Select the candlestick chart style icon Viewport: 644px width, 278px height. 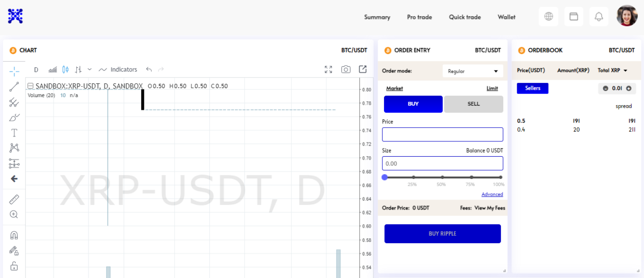click(x=65, y=69)
